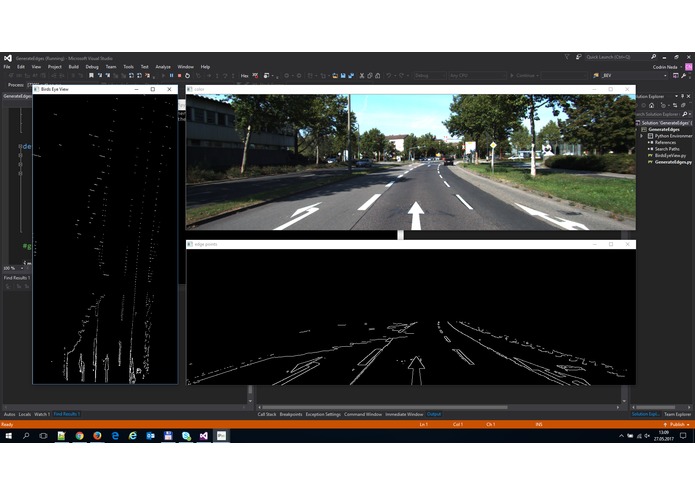Open the Project menu

click(x=55, y=67)
